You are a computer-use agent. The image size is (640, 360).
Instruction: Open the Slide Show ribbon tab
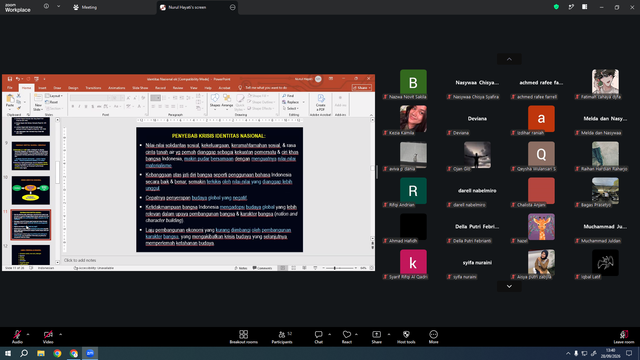click(140, 88)
